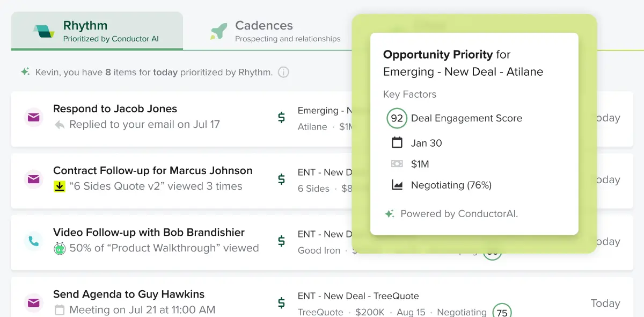Click the yellow download icon for 6 Sides Quote
Viewport: 644px width, 317px height.
point(60,186)
